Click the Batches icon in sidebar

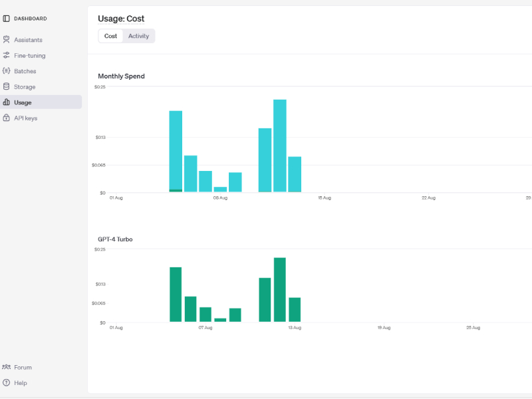click(7, 71)
